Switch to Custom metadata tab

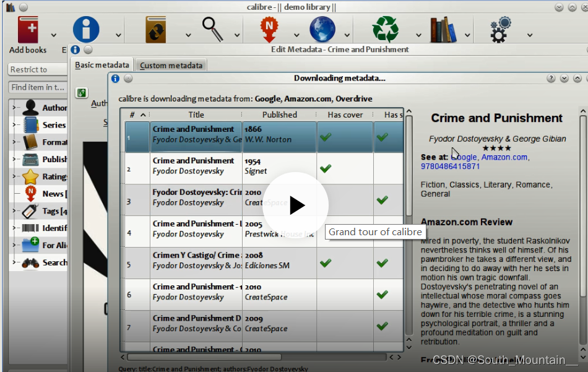tap(171, 66)
